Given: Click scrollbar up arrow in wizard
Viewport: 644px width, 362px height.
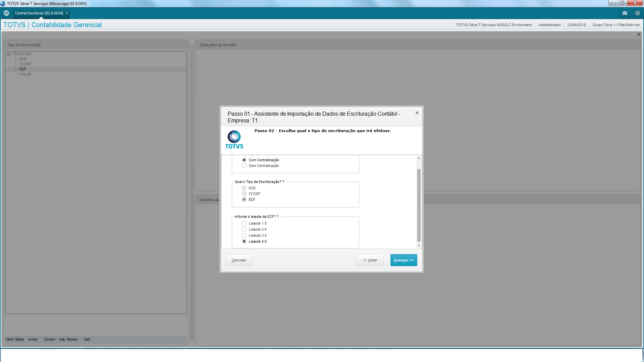Looking at the screenshot, I should pyautogui.click(x=419, y=158).
